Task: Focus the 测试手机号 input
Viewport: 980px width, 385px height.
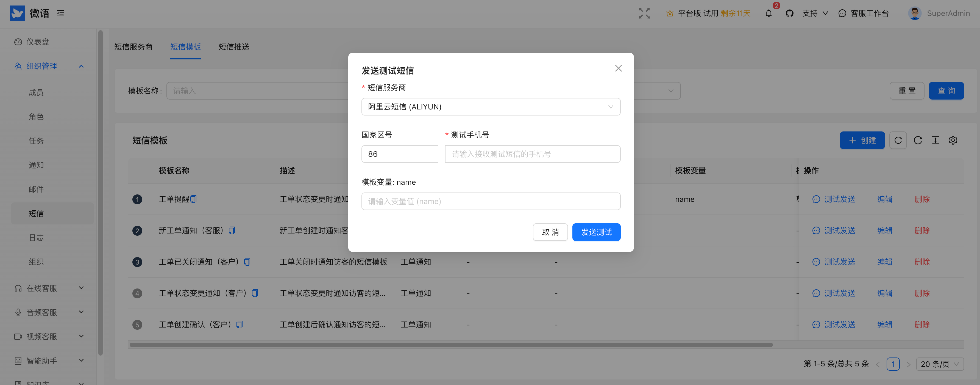Action: coord(533,154)
